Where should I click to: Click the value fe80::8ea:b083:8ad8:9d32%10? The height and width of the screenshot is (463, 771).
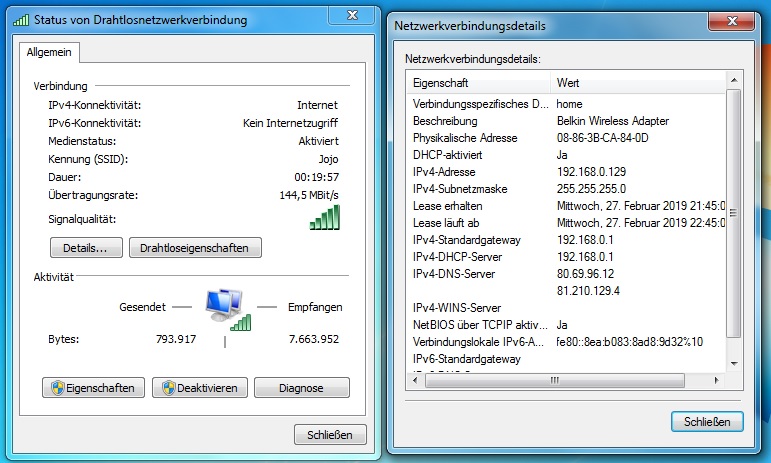pyautogui.click(x=629, y=342)
